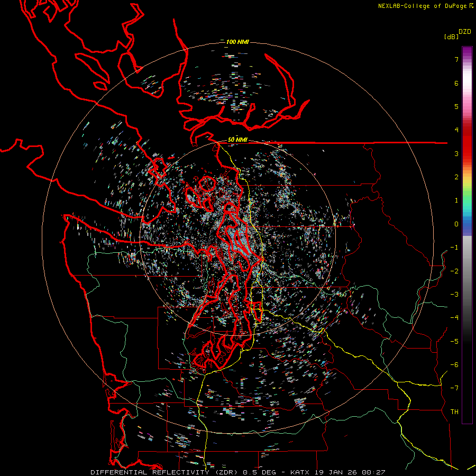This screenshot has width=476, height=476.
Task: Click the colorbar value -3 label
Action: [454, 295]
